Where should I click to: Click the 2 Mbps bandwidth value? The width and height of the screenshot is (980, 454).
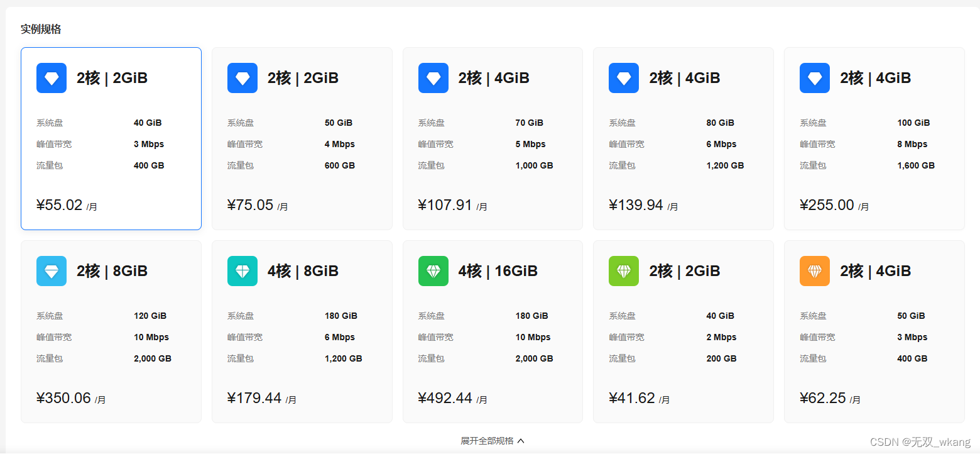pos(722,337)
